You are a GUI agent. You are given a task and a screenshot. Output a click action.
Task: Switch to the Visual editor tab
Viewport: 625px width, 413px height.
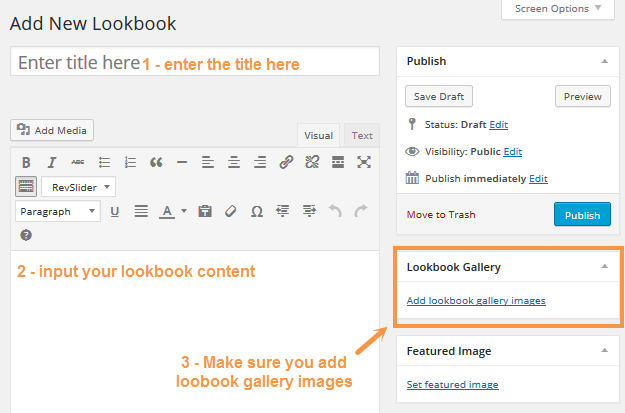coord(318,136)
